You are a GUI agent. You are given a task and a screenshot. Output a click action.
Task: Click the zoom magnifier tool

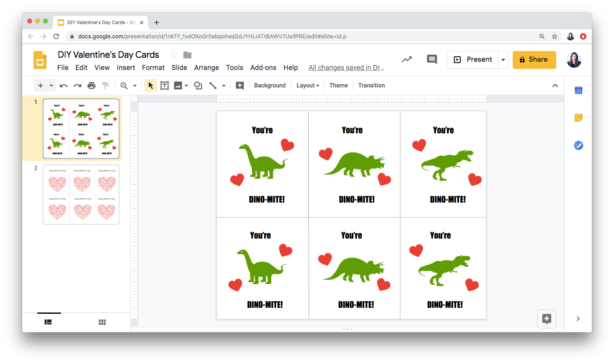click(124, 85)
